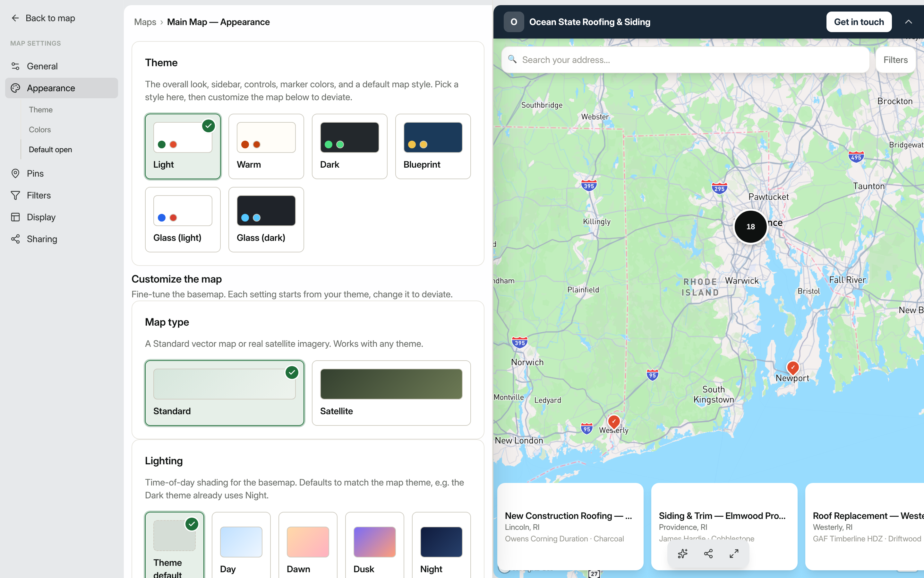Open Pins settings section
924x578 pixels.
62,173
